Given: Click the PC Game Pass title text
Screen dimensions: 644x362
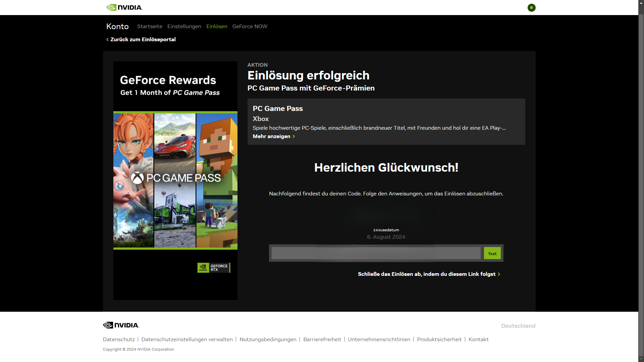Looking at the screenshot, I should click(278, 108).
